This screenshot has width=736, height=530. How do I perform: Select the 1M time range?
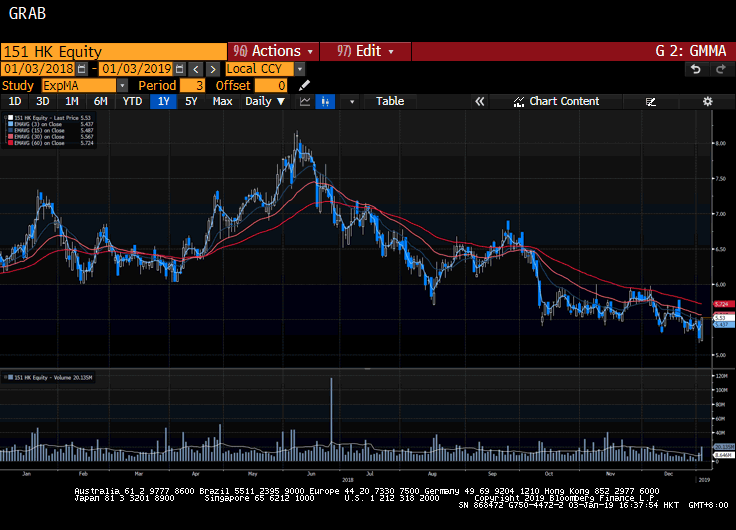[x=71, y=101]
